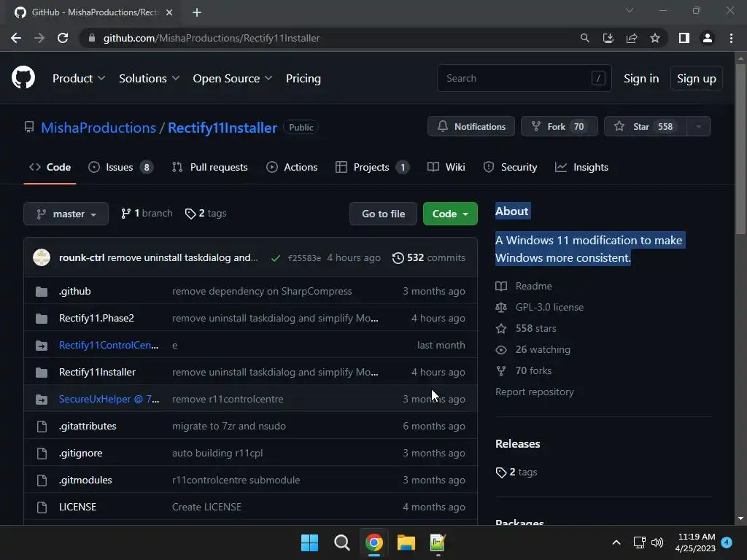Switch to the Pull requests tab
The height and width of the screenshot is (560, 747).
pyautogui.click(x=209, y=167)
